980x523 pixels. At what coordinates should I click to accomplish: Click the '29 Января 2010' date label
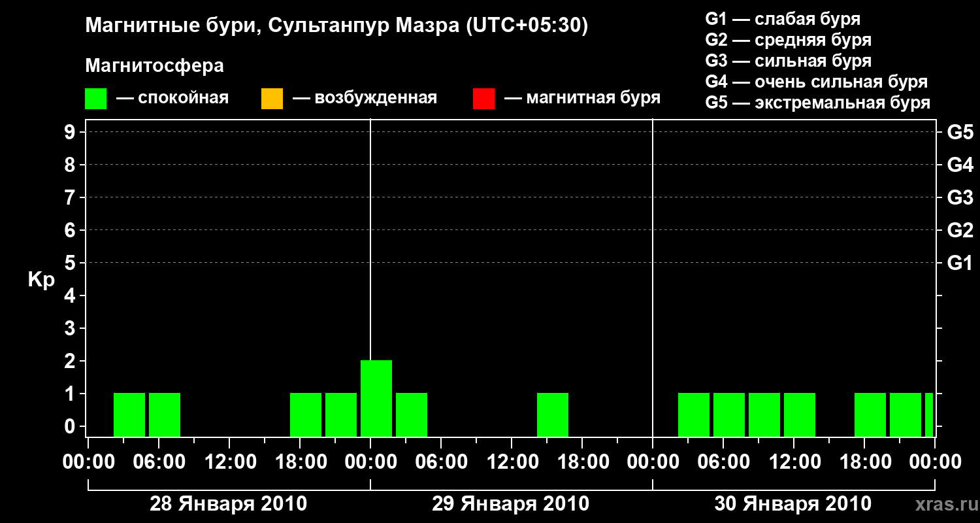point(511,504)
